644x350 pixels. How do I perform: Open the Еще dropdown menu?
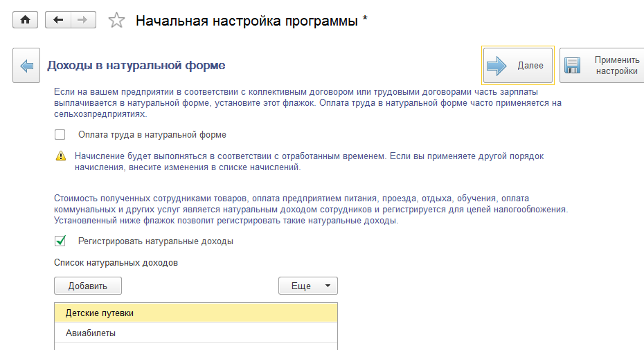pos(307,286)
